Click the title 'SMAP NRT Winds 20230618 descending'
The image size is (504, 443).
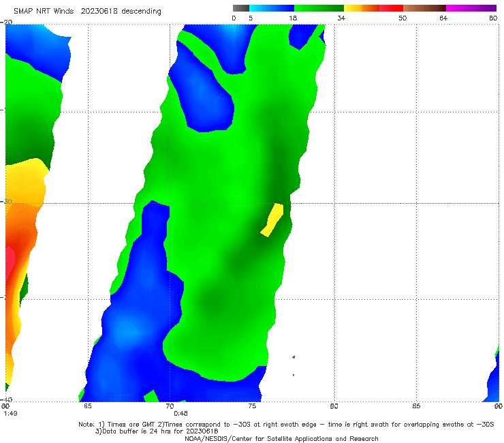click(87, 12)
